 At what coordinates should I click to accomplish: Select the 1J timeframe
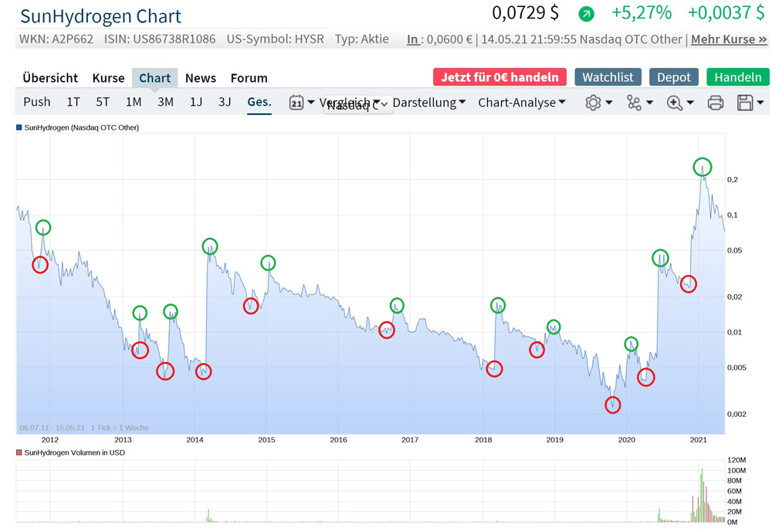click(x=196, y=102)
